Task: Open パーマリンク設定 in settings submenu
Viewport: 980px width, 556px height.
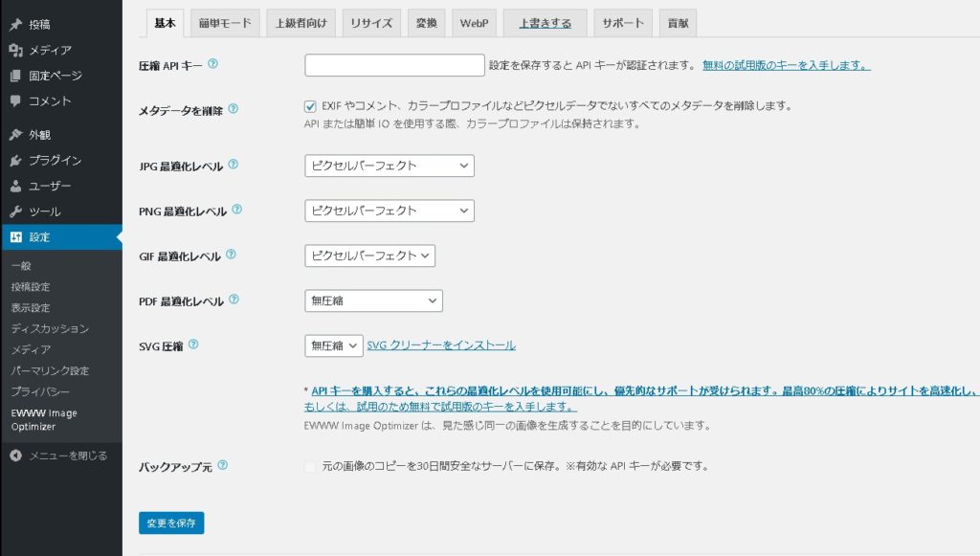Action: pyautogui.click(x=50, y=370)
